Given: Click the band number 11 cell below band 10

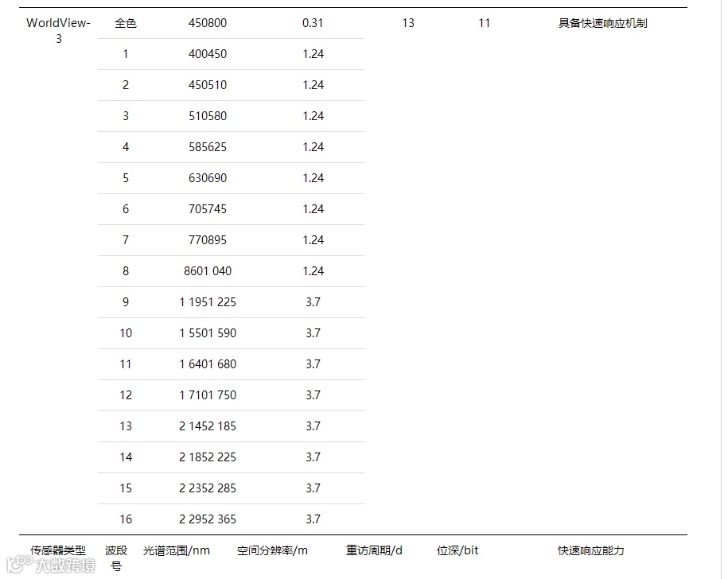Looking at the screenshot, I should [x=126, y=364].
